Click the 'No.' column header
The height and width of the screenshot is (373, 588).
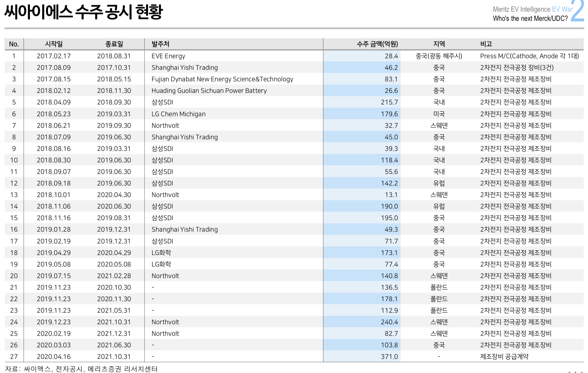click(14, 44)
